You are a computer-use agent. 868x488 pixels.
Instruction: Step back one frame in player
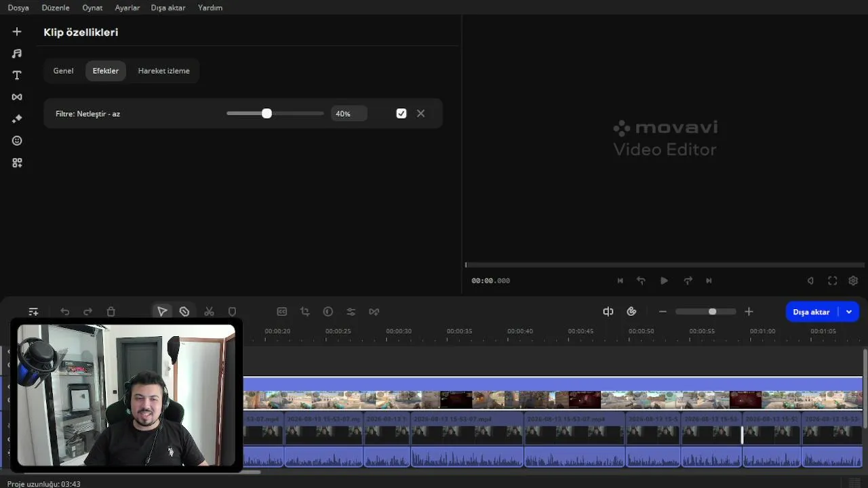coord(641,281)
